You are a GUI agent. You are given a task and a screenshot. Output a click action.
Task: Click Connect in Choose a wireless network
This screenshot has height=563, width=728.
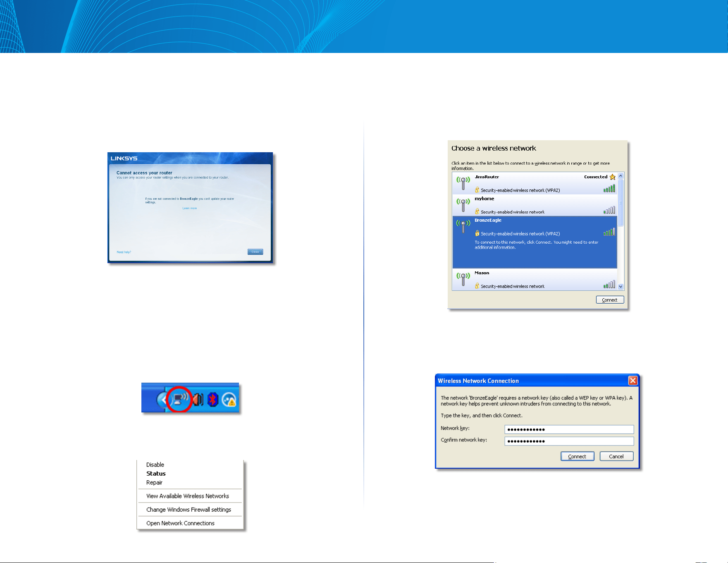click(x=610, y=300)
